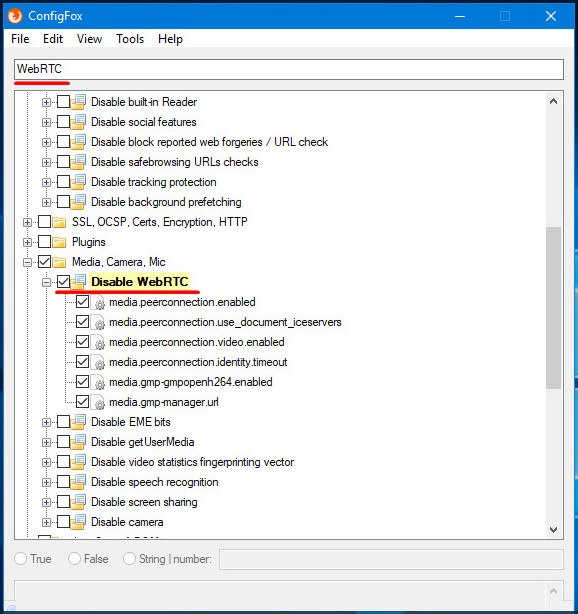The height and width of the screenshot is (614, 578).
Task: Uncheck the Disable WebRTC checkbox
Action: (x=63, y=282)
